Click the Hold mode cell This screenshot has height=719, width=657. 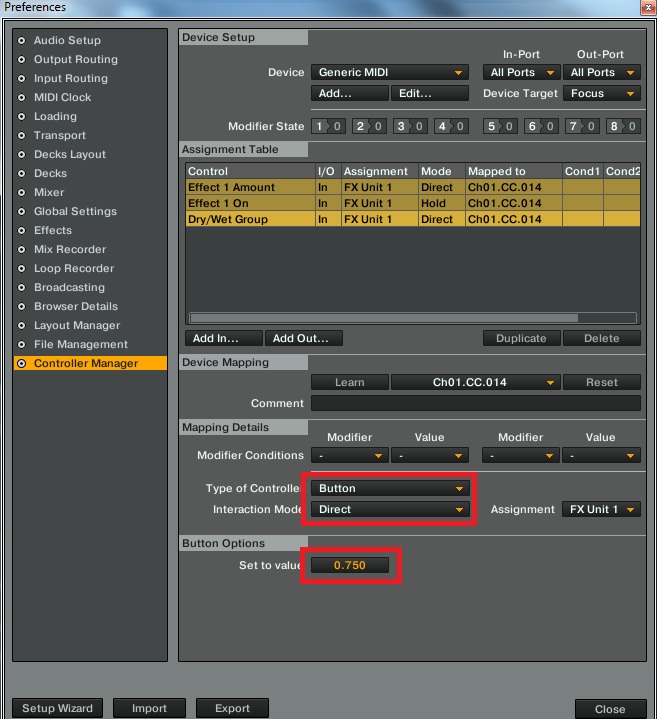442,203
